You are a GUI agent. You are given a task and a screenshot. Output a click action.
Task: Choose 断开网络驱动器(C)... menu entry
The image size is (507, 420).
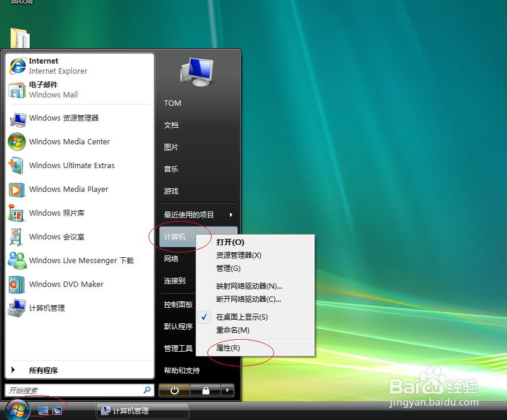click(248, 299)
